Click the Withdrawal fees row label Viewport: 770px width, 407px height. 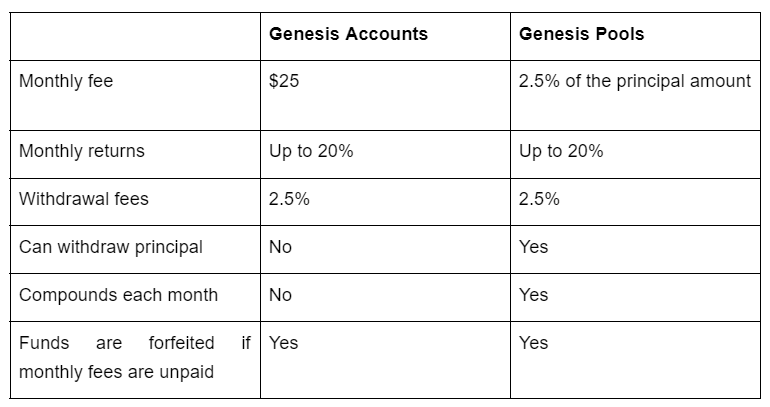pyautogui.click(x=84, y=199)
